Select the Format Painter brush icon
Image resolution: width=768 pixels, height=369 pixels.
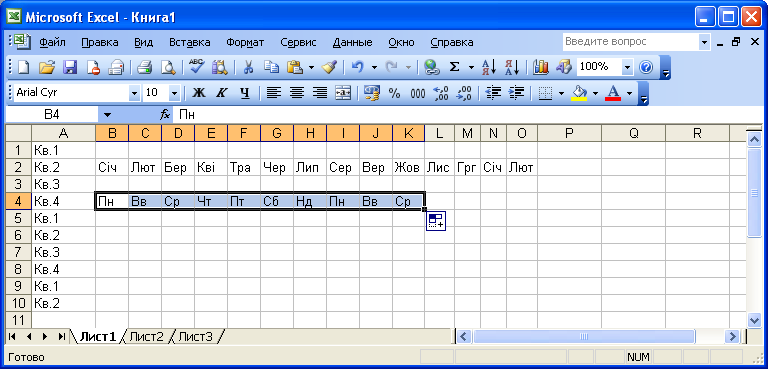pos(329,67)
